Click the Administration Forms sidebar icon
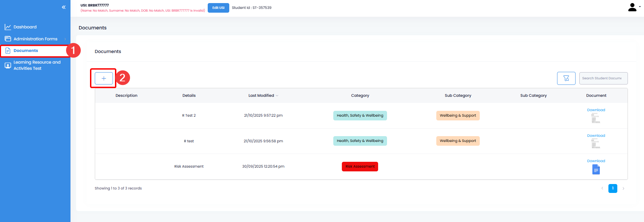Image resolution: width=644 pixels, height=222 pixels. (8, 39)
